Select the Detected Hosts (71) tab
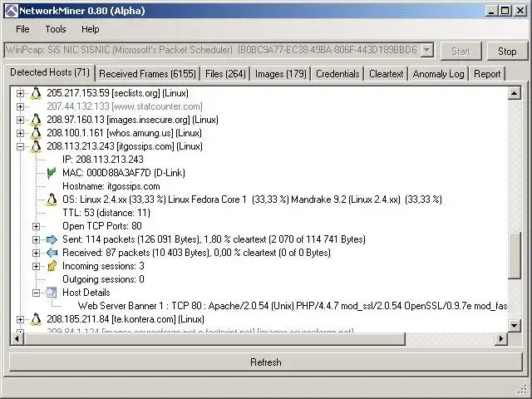The image size is (532, 399). (50, 72)
